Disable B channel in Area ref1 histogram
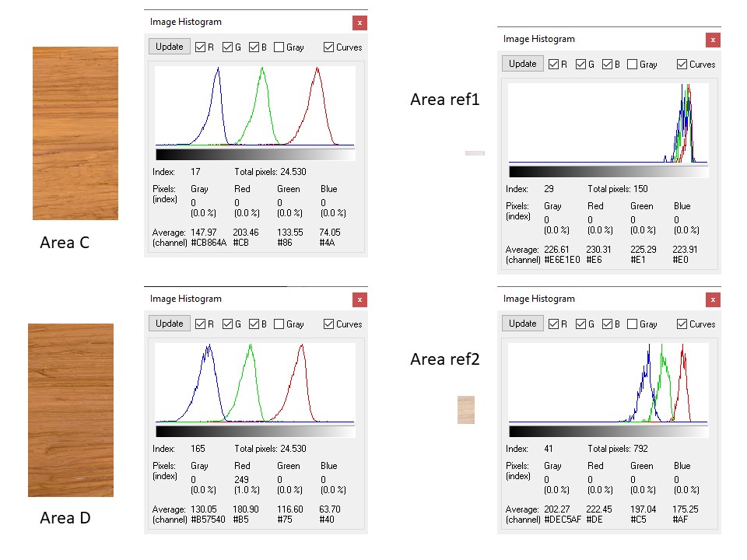This screenshot has height=560, width=747. tap(608, 65)
